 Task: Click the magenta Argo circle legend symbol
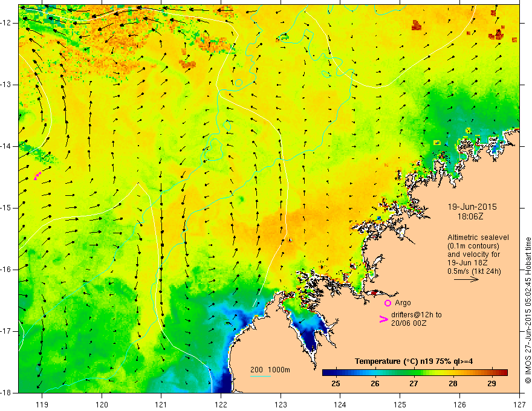[388, 303]
